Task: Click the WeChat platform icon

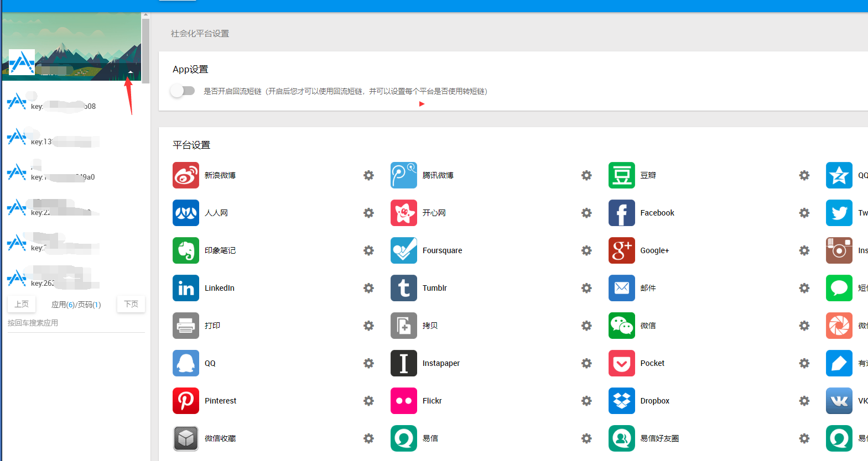Action: 621,326
